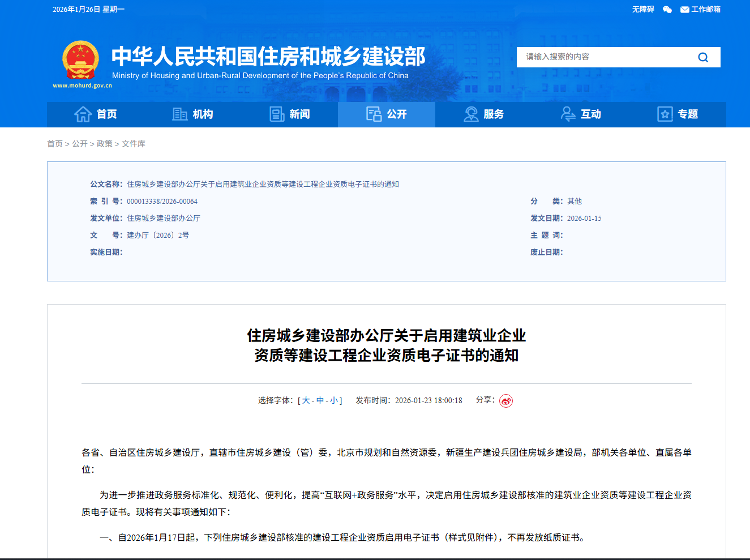
Task: Open the 机构 navigation tab
Action: click(x=192, y=114)
